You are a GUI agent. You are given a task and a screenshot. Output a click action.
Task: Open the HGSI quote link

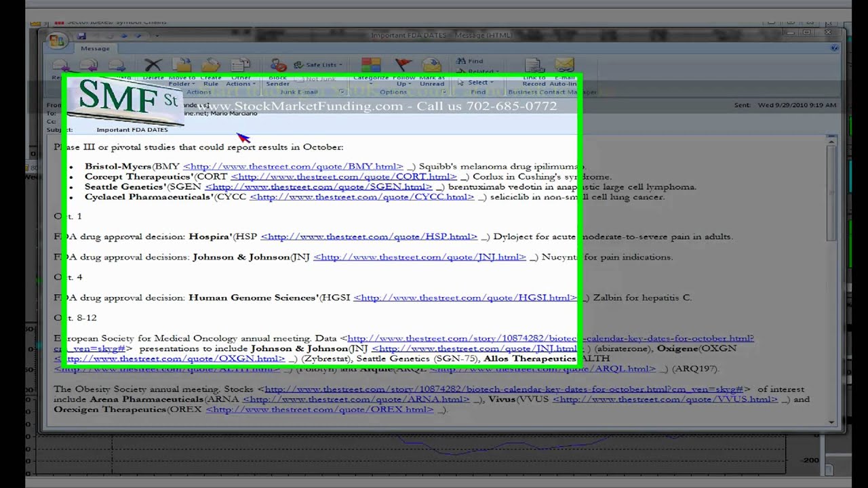[x=465, y=298]
